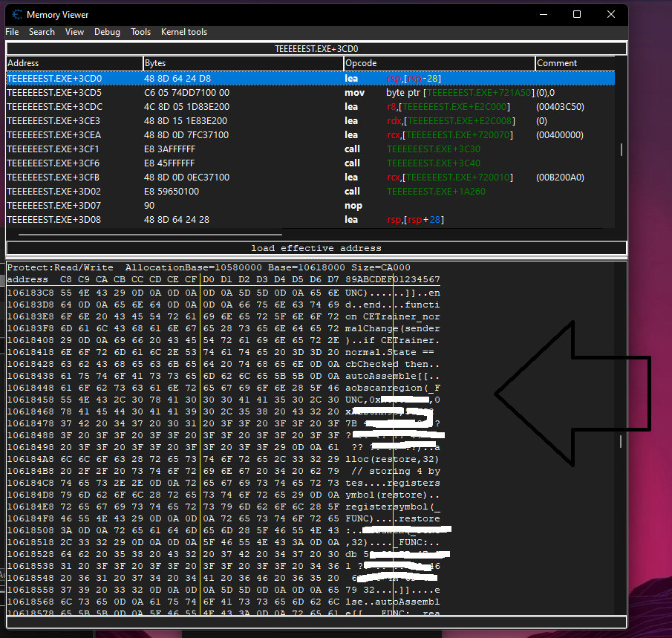Viewport: 672px width, 638px height.
Task: Open the Tools menu
Action: coord(140,32)
